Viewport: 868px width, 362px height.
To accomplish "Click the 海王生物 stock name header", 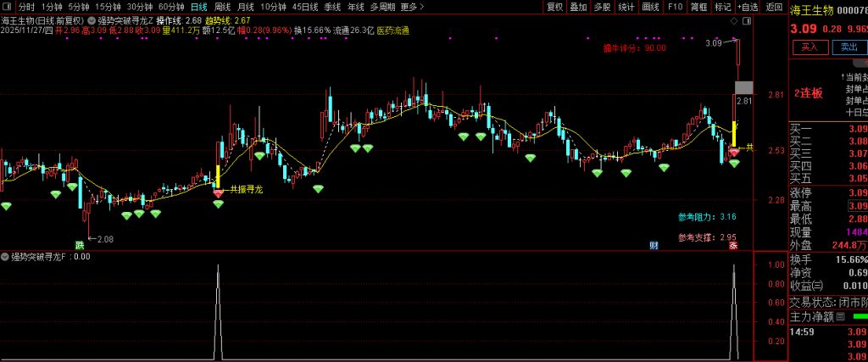I will pos(810,9).
